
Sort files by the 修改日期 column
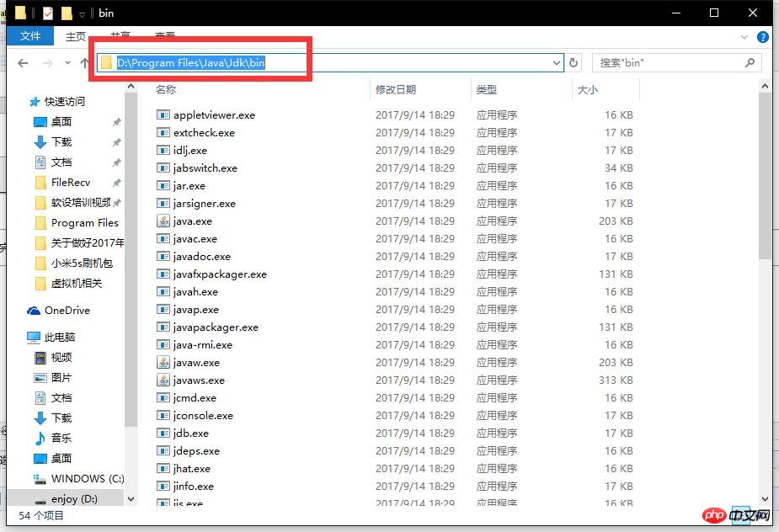click(396, 90)
